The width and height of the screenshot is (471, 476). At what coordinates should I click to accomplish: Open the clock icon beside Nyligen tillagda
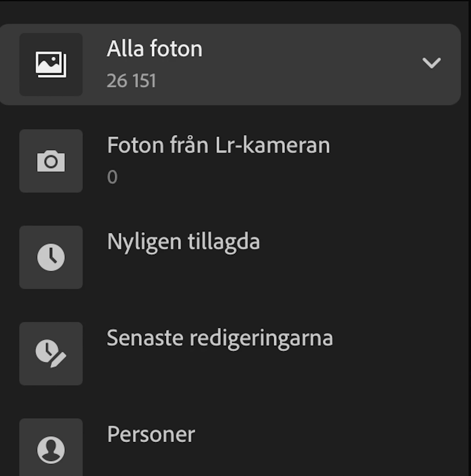pyautogui.click(x=51, y=257)
